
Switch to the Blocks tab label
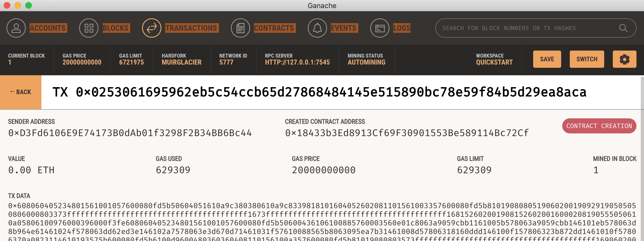click(116, 28)
